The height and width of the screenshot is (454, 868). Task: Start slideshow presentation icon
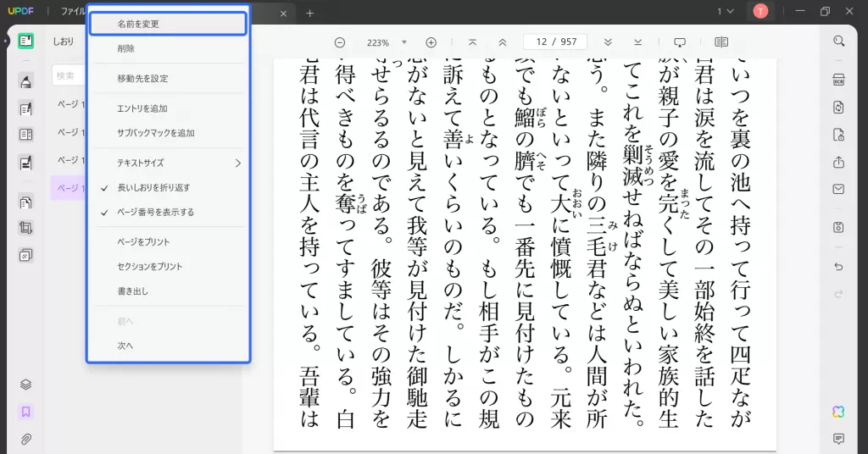pos(679,42)
